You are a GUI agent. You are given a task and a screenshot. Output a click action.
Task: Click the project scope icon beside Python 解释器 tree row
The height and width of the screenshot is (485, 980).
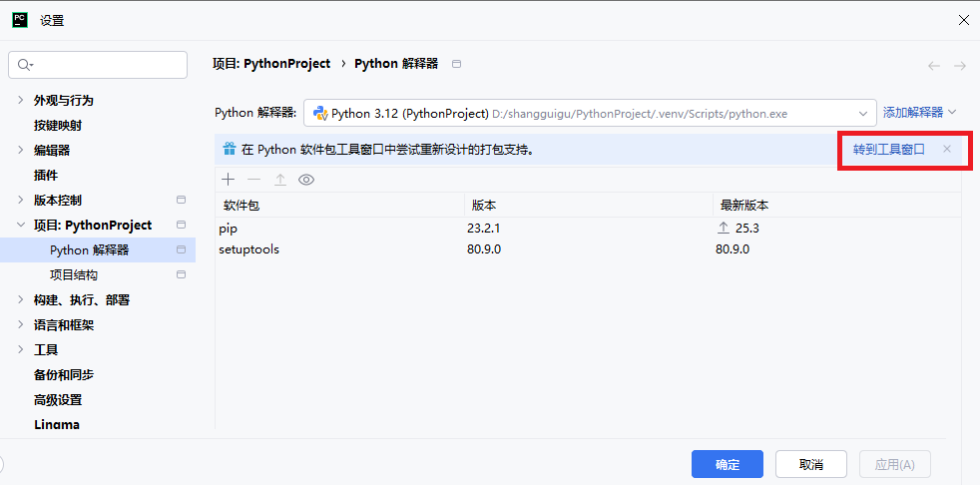182,250
